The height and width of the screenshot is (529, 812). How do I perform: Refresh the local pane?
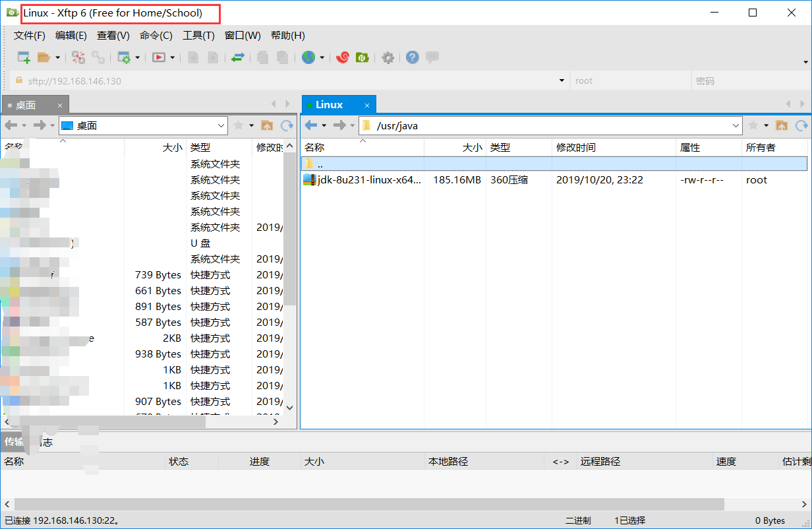pyautogui.click(x=287, y=125)
